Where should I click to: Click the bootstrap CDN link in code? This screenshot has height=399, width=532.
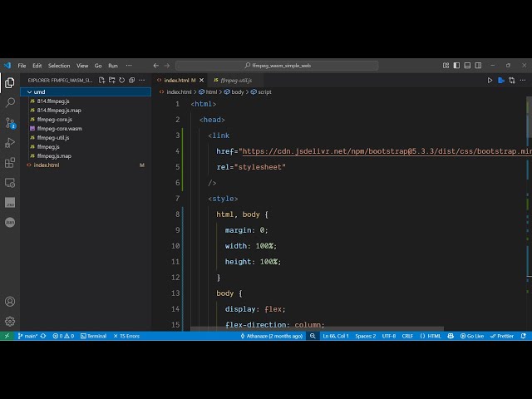(387, 151)
